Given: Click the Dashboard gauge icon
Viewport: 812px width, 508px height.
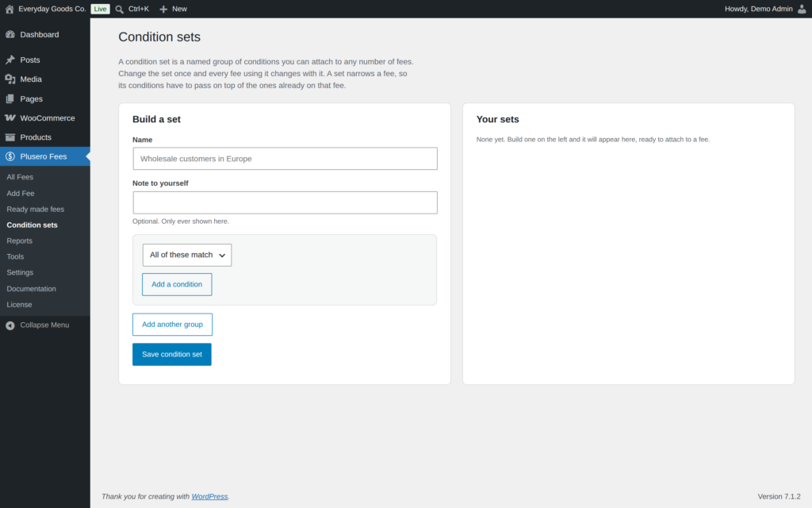Looking at the screenshot, I should (x=10, y=34).
